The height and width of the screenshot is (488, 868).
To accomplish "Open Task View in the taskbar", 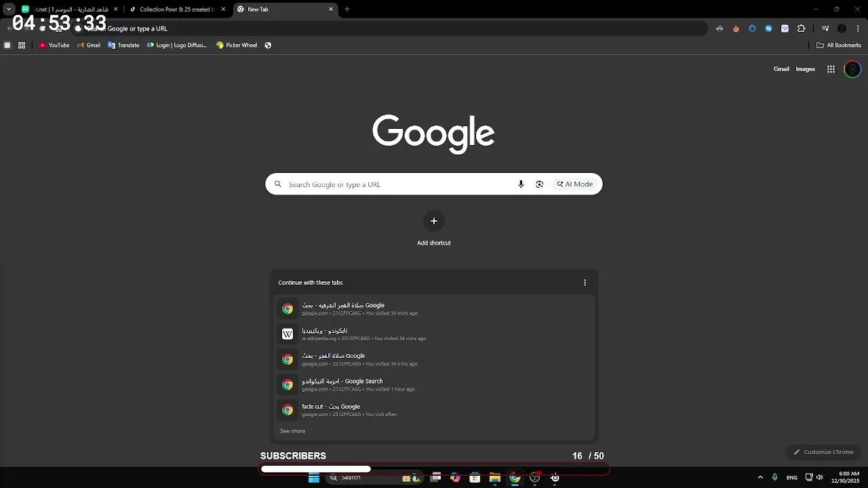I will click(436, 478).
